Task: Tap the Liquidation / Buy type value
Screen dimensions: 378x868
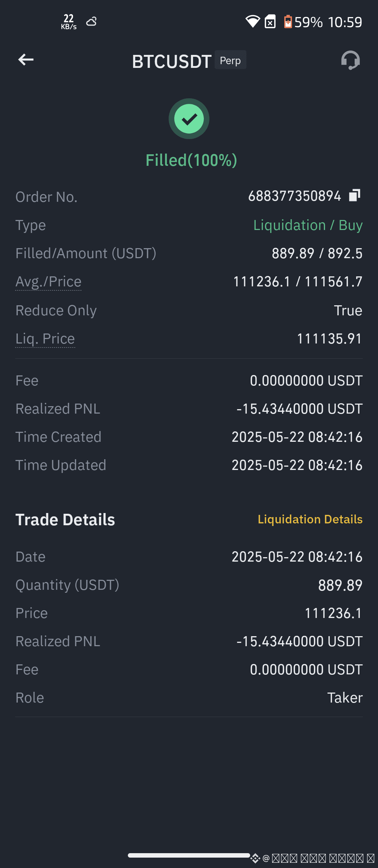Action: click(x=308, y=225)
